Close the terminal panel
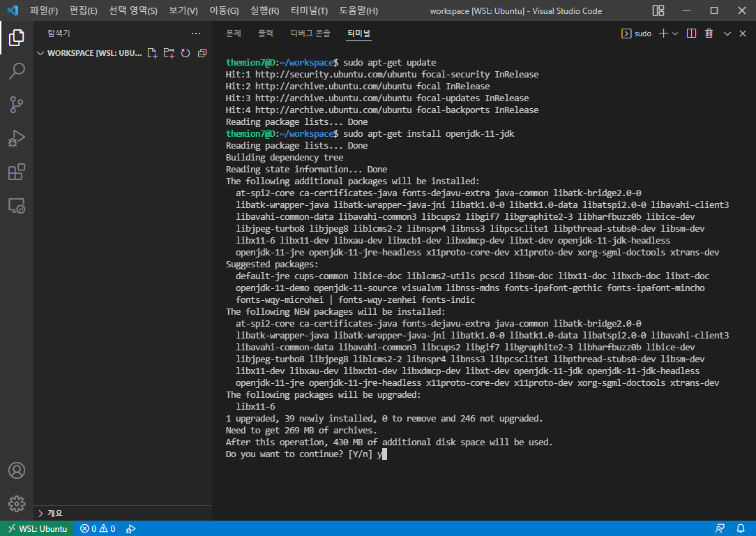This screenshot has width=756, height=536. tap(743, 33)
